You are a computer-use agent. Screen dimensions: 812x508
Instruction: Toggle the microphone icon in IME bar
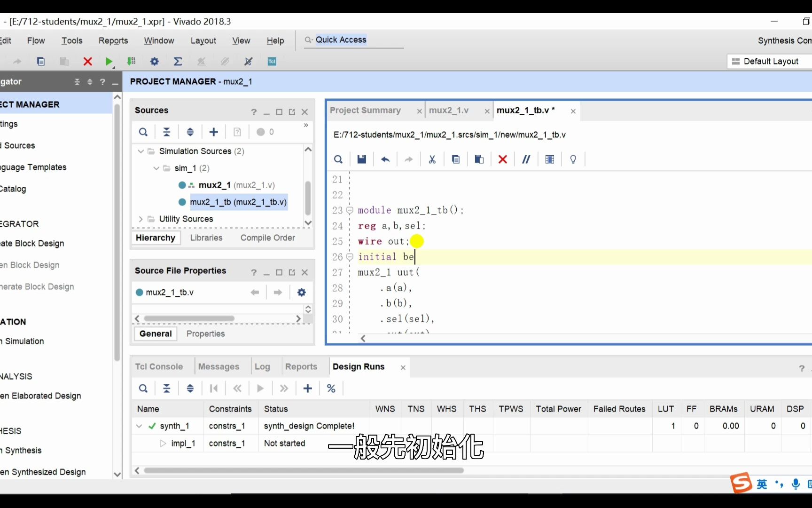(796, 484)
